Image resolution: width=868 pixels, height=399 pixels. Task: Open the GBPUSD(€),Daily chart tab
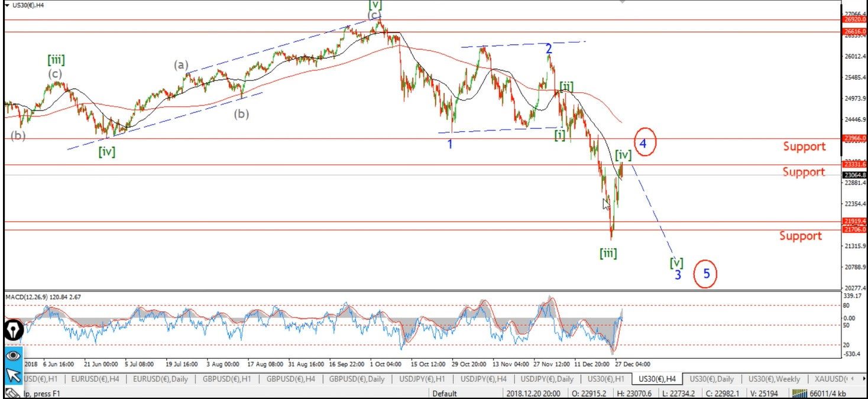pyautogui.click(x=357, y=379)
